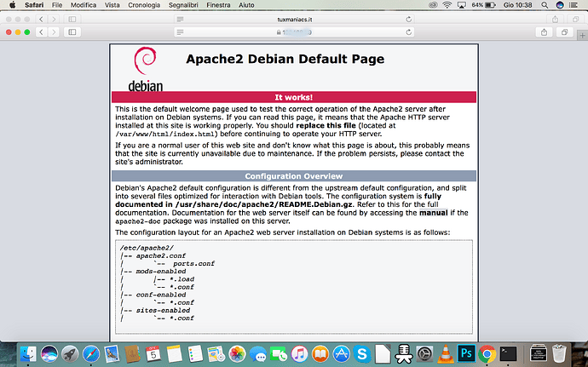Click 'sites-enabled' in the config tree

(x=163, y=311)
